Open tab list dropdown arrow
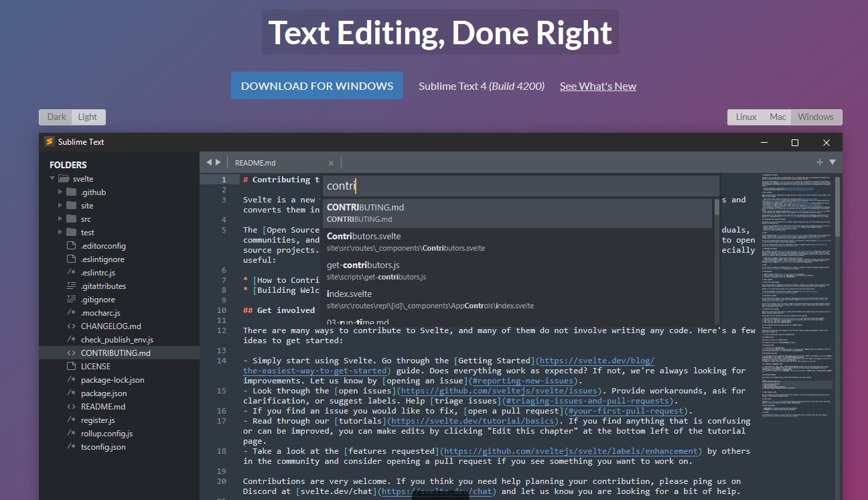Viewport: 868px width, 500px height. tap(833, 162)
